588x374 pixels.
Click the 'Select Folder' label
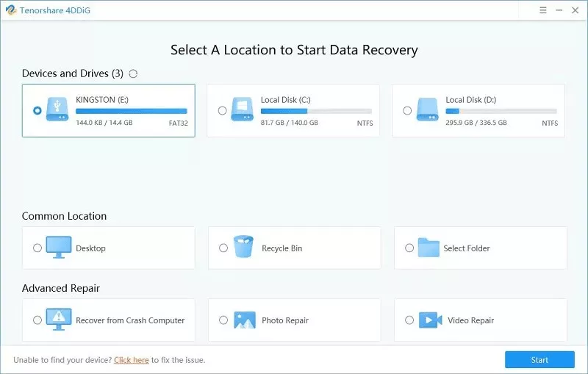[467, 248]
